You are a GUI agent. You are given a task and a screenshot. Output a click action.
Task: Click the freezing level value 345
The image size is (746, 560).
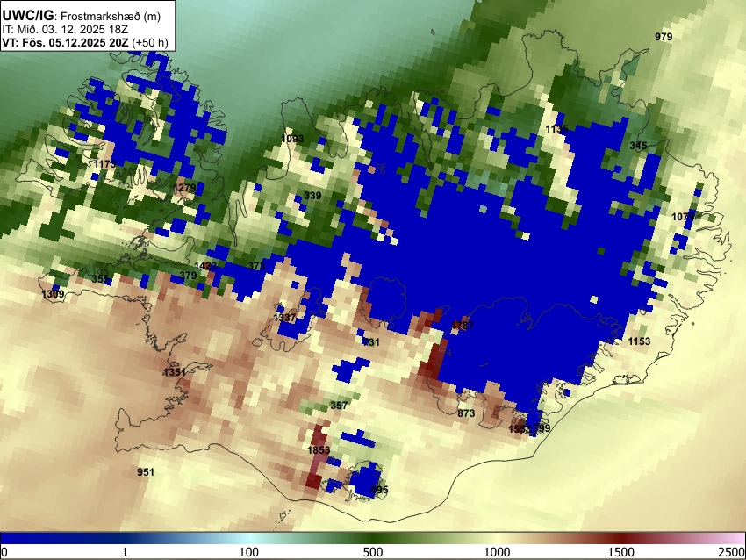point(638,145)
